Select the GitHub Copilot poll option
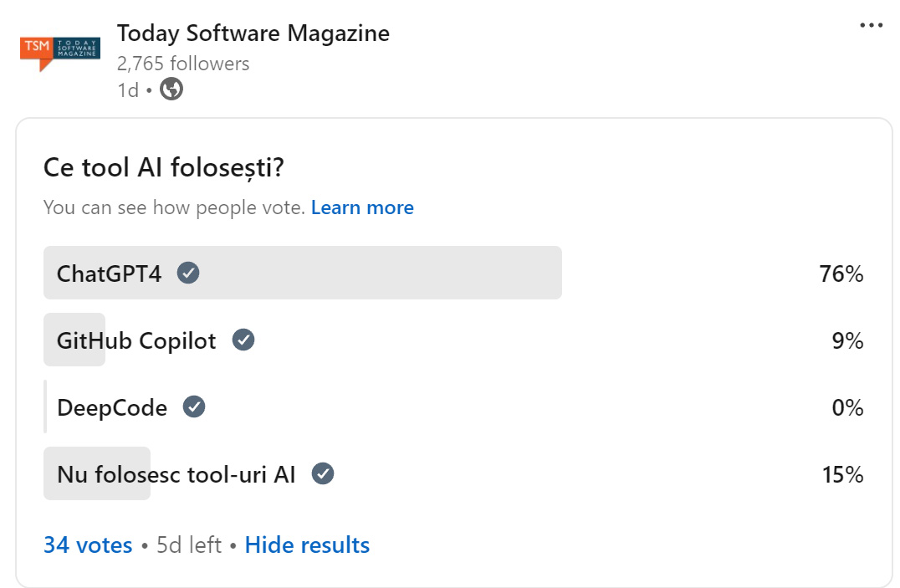 136,340
